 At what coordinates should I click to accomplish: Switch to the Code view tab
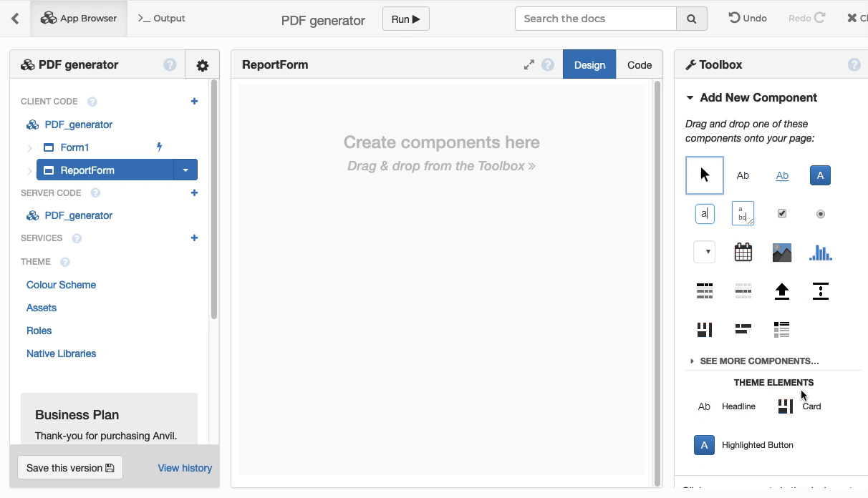click(639, 65)
